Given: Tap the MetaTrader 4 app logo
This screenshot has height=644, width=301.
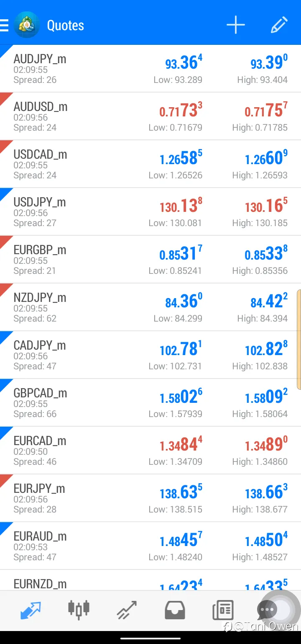Looking at the screenshot, I should pyautogui.click(x=27, y=26).
